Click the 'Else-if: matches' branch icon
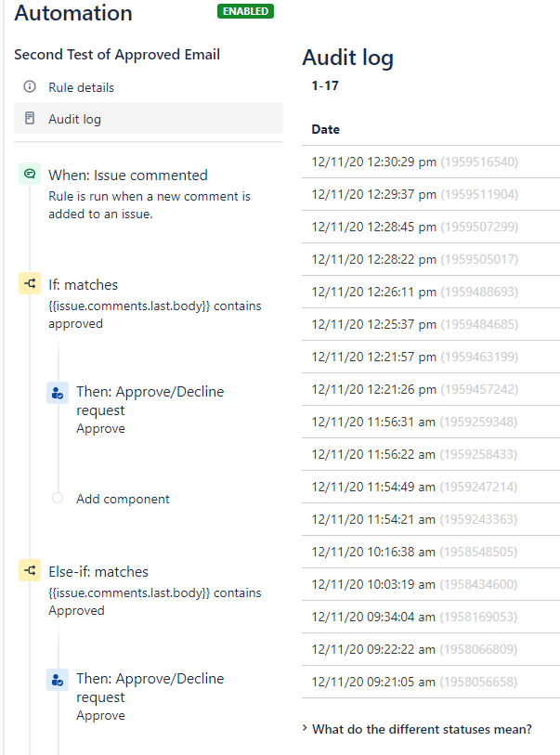 click(x=30, y=571)
